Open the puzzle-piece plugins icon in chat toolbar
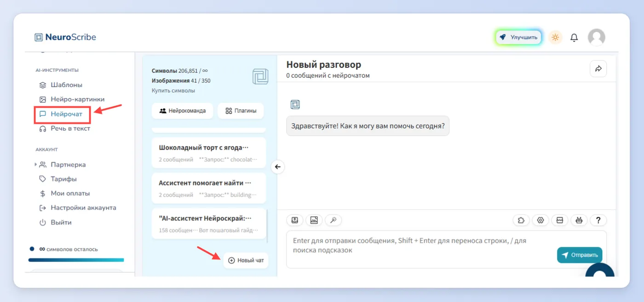This screenshot has height=302, width=644. point(521,220)
